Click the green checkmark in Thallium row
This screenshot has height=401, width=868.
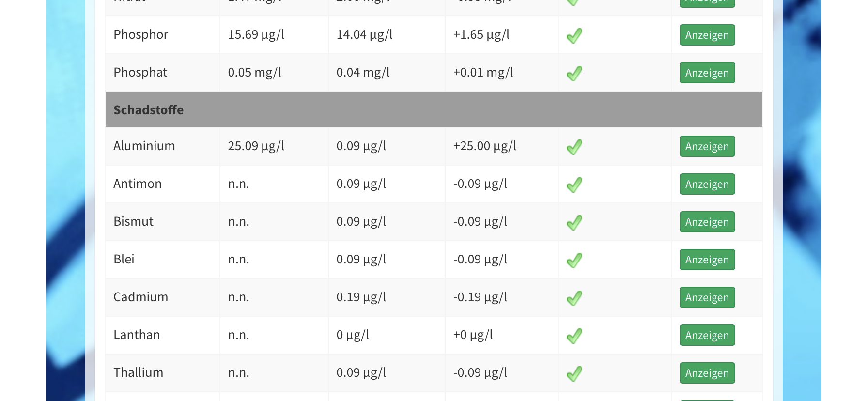point(574,373)
